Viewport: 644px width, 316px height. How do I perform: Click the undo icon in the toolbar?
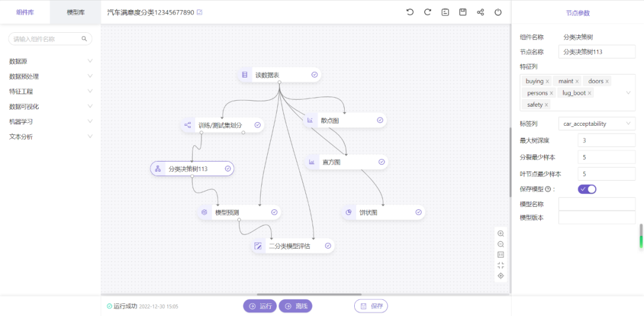(x=410, y=13)
